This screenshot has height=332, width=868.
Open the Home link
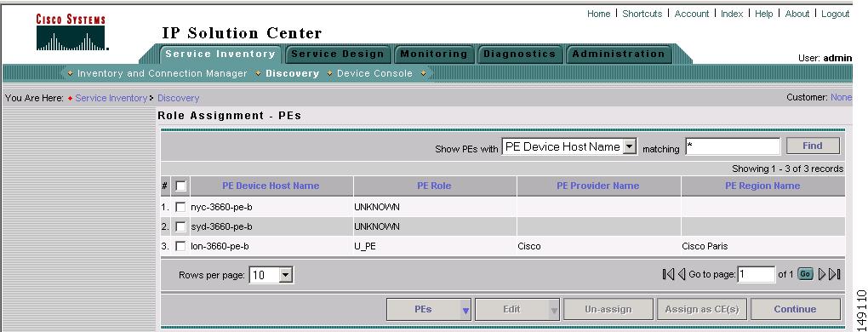coord(598,14)
